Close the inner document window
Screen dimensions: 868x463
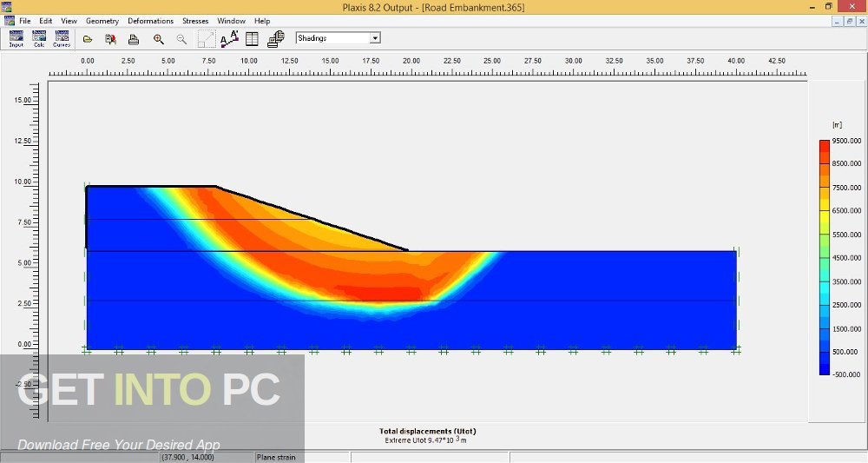point(861,22)
